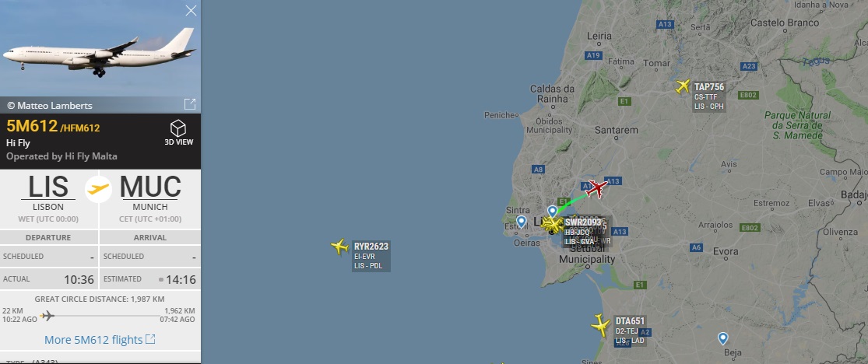
Task: Open the 3D VIEW cube icon
Action: click(x=178, y=128)
